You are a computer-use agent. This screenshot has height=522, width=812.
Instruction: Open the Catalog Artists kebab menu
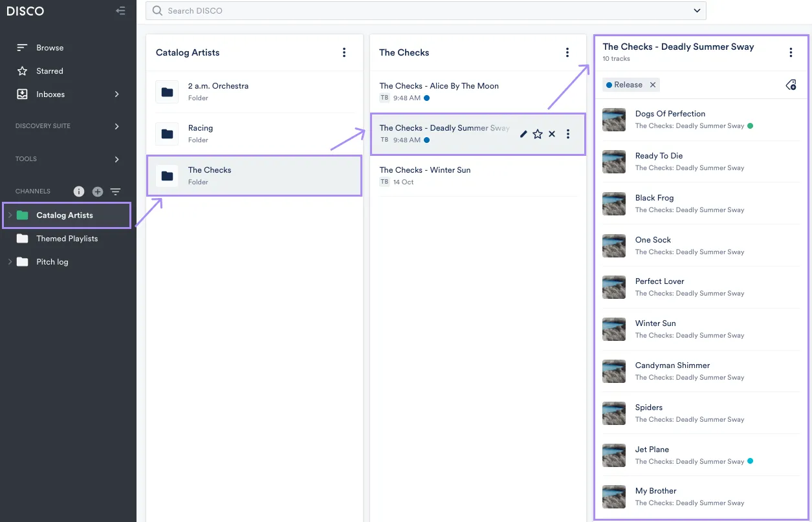click(x=344, y=52)
